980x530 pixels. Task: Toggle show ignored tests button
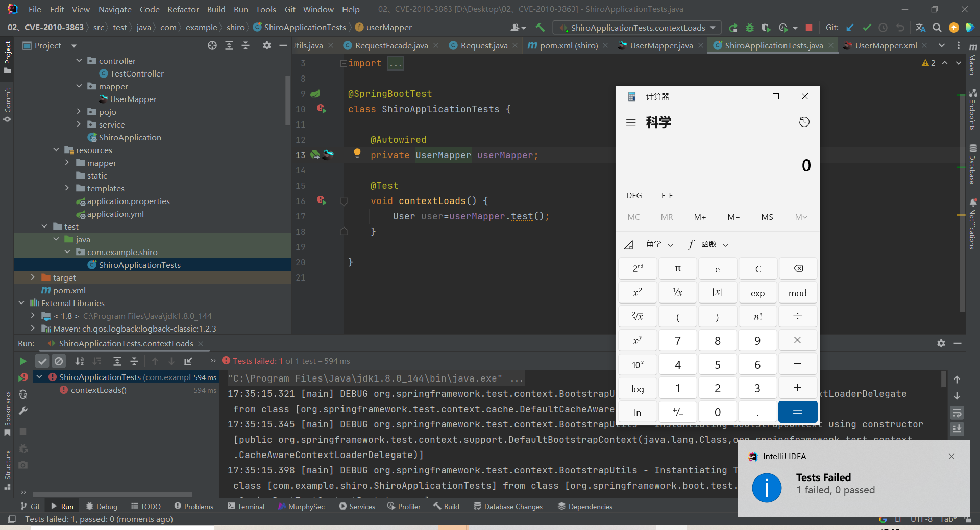tap(59, 361)
